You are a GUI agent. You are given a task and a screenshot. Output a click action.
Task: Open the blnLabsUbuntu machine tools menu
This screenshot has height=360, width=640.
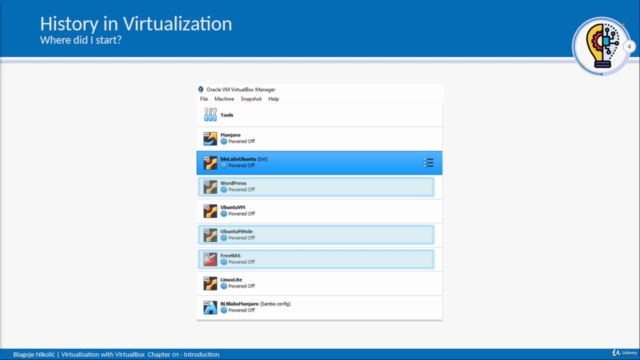click(x=428, y=162)
